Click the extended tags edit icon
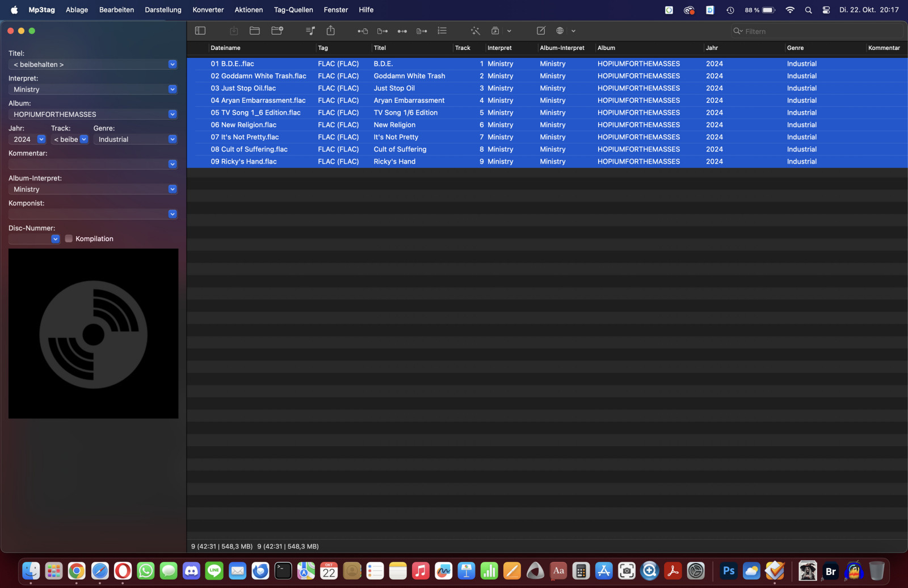 pyautogui.click(x=541, y=31)
